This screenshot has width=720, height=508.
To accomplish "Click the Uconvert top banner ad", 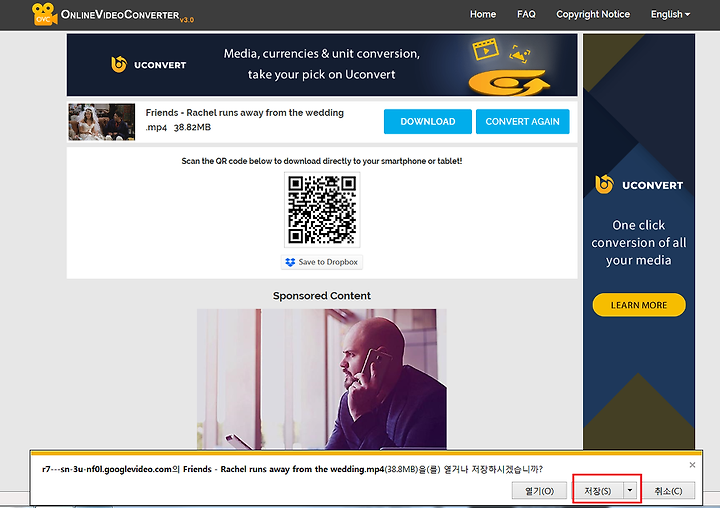I will [x=322, y=65].
